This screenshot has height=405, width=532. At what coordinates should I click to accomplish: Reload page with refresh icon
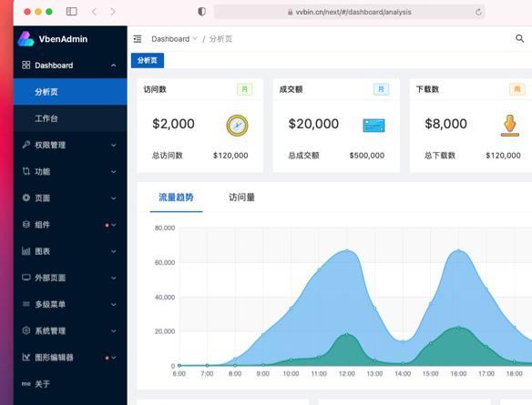[x=478, y=12]
